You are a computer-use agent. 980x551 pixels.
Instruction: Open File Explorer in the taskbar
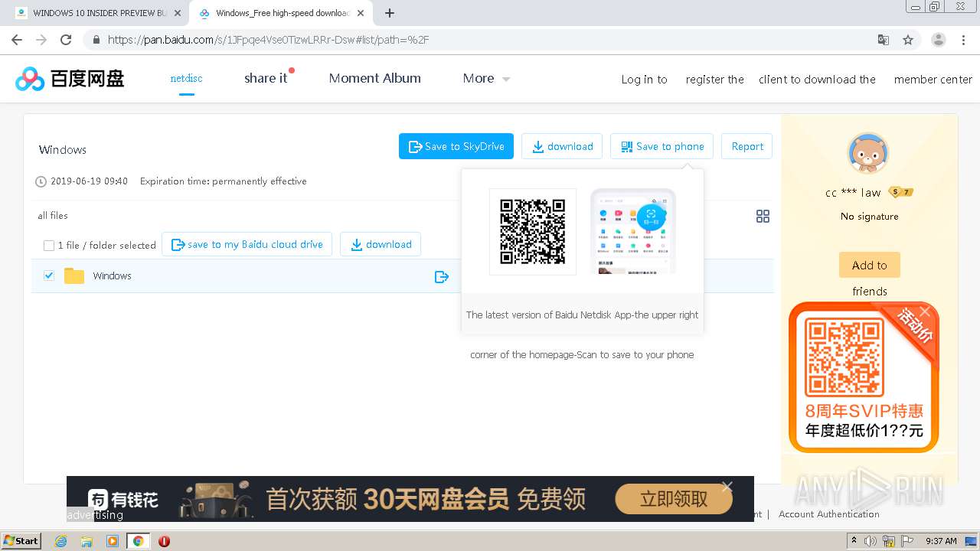coord(87,541)
